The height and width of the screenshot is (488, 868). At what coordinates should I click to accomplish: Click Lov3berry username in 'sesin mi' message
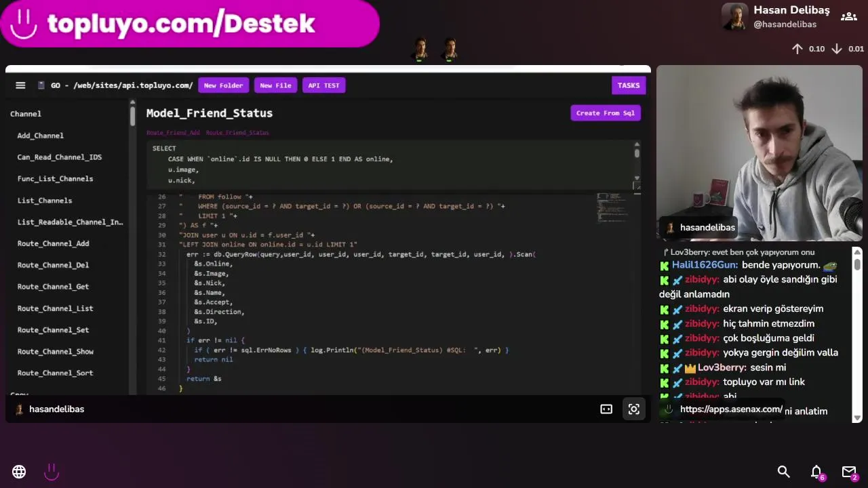click(722, 368)
